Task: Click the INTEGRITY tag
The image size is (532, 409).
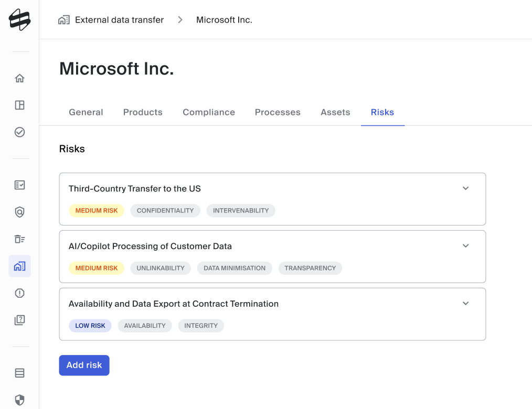Action: click(x=201, y=326)
